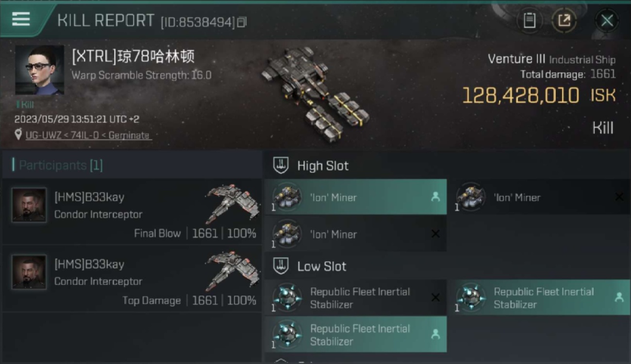This screenshot has width=631, height=364.
Task: Open Top Damage attacker B33kay portrait
Action: [x=29, y=272]
